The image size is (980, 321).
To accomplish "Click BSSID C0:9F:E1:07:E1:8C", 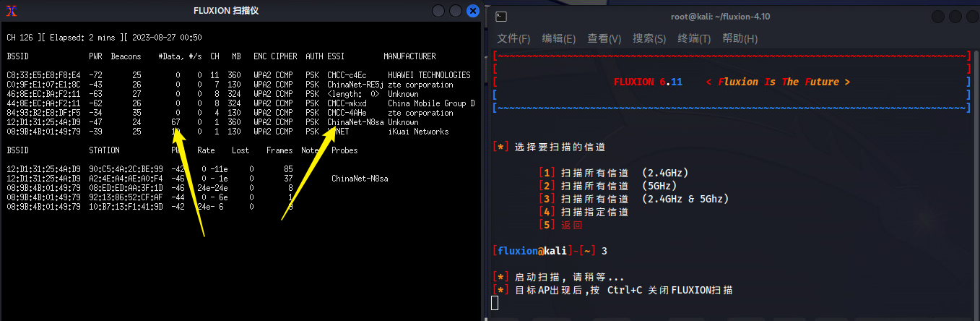I will pyautogui.click(x=43, y=85).
